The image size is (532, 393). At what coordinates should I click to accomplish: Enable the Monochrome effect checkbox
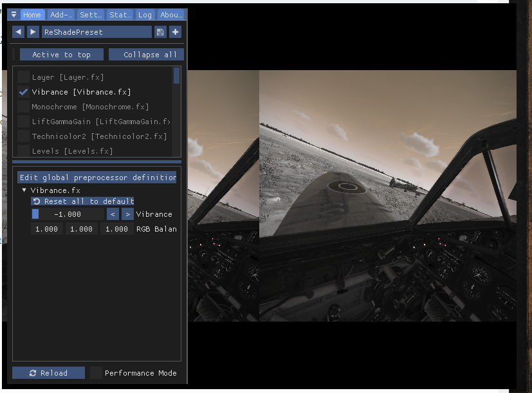point(24,107)
